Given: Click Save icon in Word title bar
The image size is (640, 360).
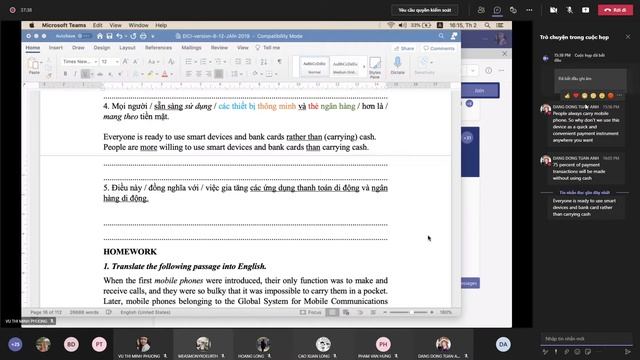Looking at the screenshot, I should [109, 36].
